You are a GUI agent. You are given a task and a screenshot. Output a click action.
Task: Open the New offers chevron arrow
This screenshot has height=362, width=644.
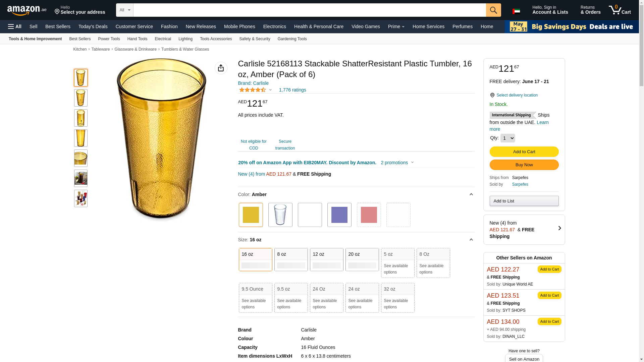[x=559, y=228]
